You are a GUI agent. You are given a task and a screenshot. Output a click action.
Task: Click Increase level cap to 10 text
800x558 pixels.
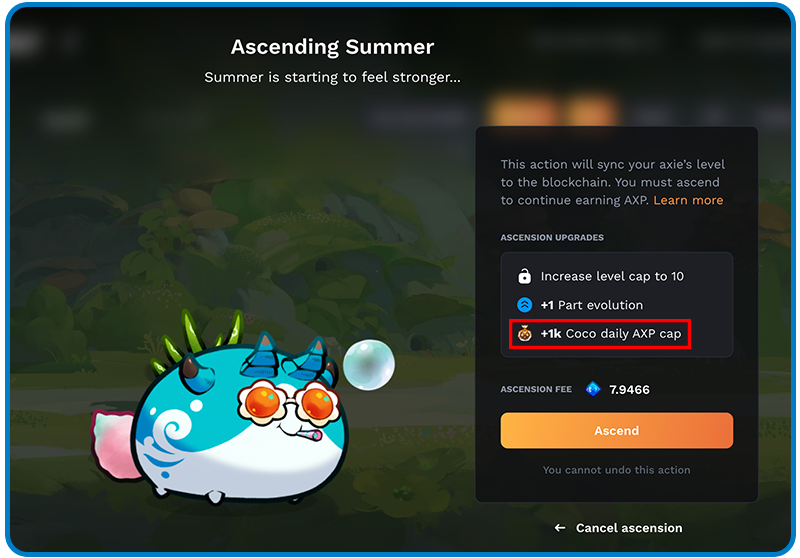coord(612,276)
